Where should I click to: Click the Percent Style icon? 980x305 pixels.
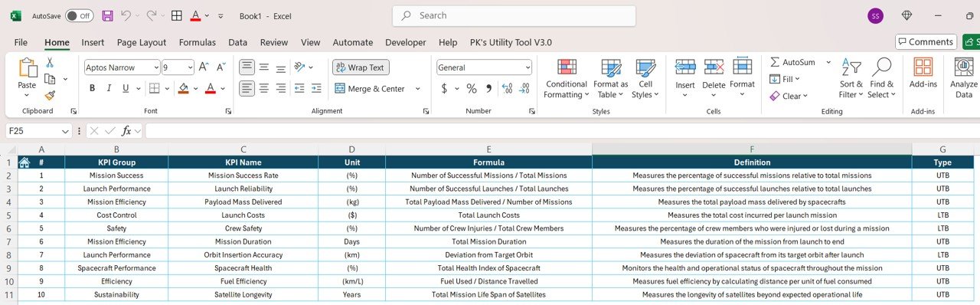click(472, 88)
